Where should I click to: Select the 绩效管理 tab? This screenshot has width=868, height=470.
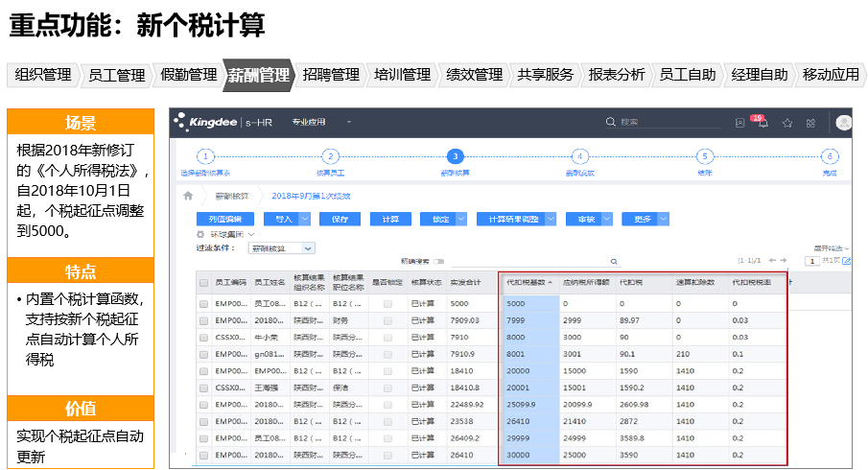474,75
